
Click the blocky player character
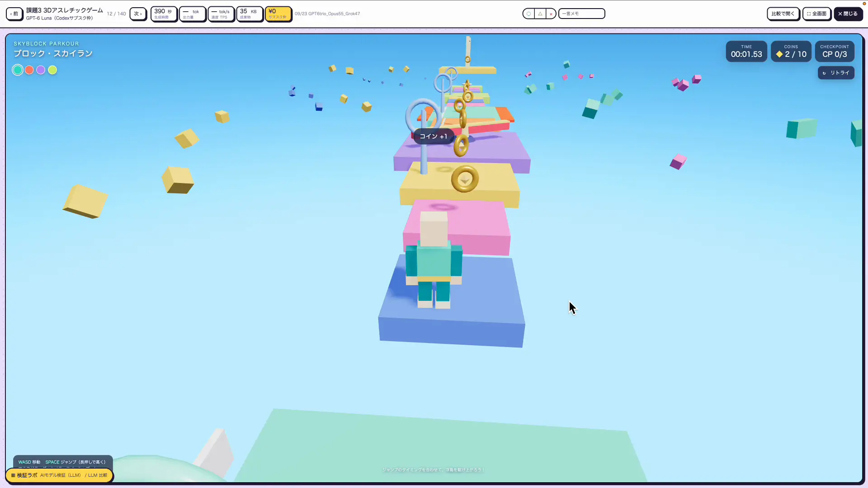[434, 260]
